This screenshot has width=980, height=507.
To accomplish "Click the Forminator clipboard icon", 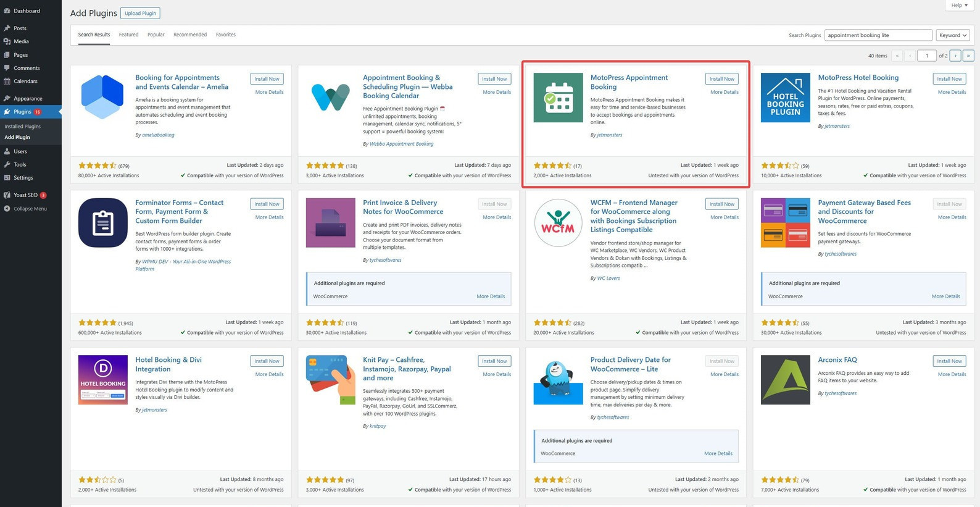I will [x=103, y=223].
